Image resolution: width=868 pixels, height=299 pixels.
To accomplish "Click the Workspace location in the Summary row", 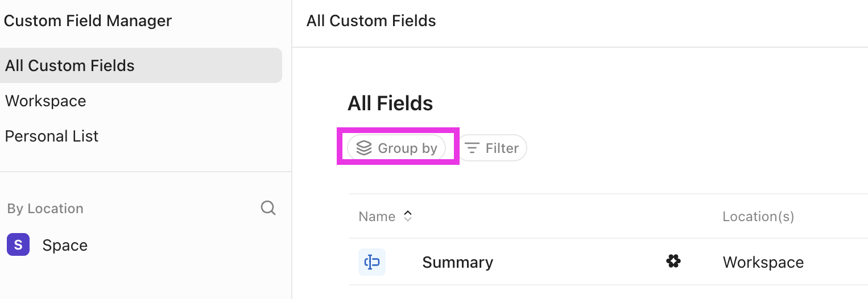I will coord(763,263).
